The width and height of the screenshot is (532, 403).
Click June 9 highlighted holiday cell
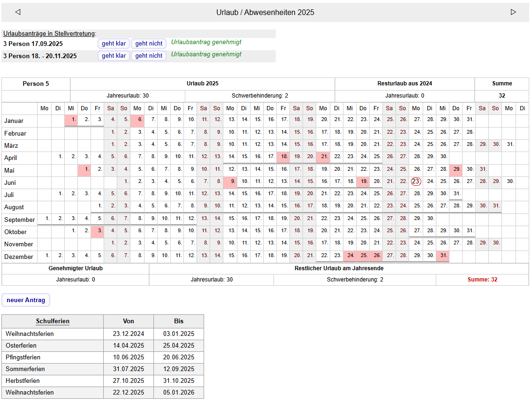[230, 182]
